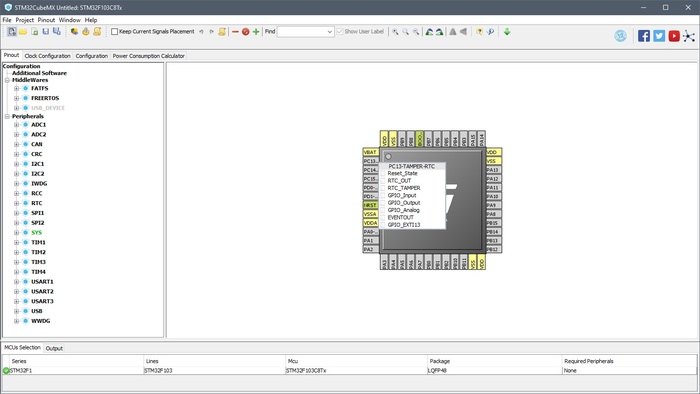The width and height of the screenshot is (700, 394).
Task: Open the YouTube icon link
Action: (x=674, y=36)
